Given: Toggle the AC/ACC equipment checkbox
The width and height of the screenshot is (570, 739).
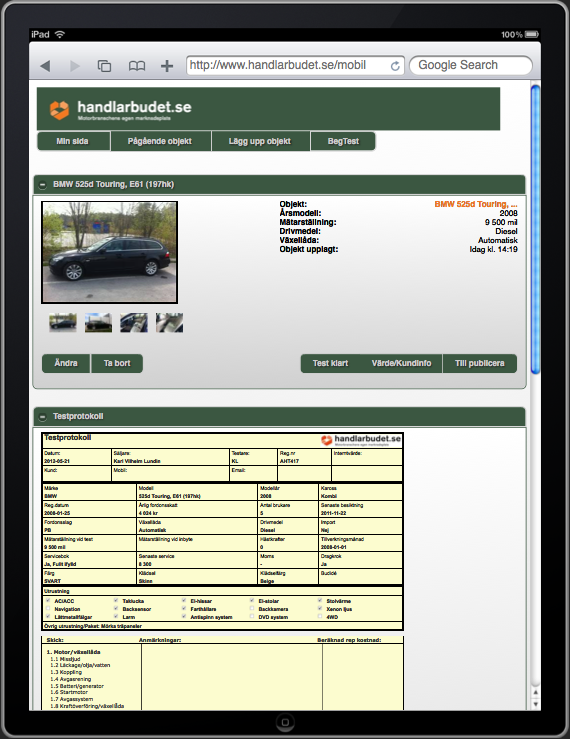Looking at the screenshot, I should point(48,600).
